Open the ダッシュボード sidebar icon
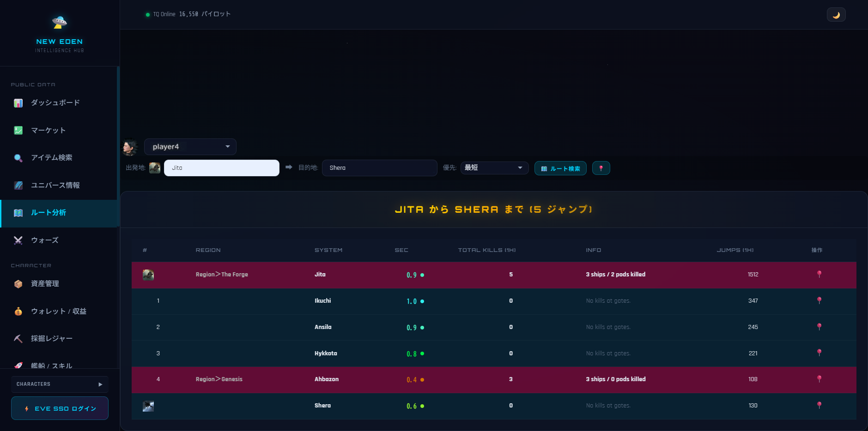The height and width of the screenshot is (431, 868). click(18, 102)
